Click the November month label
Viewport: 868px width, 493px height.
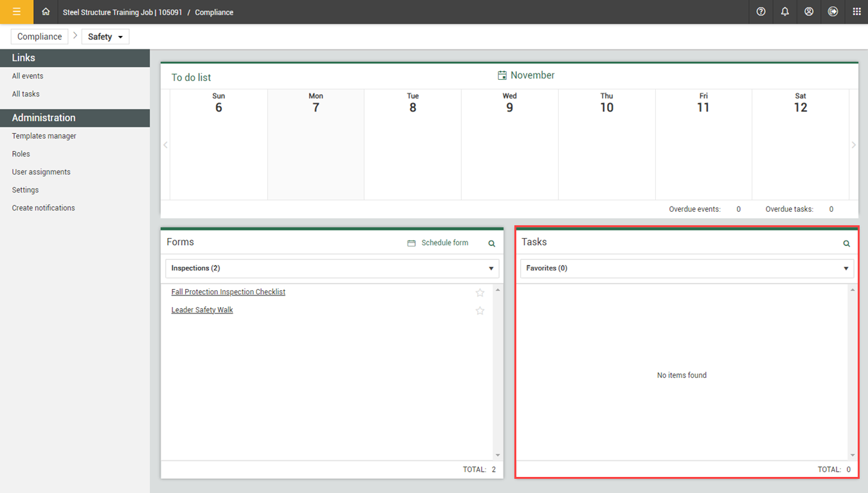pyautogui.click(x=532, y=75)
